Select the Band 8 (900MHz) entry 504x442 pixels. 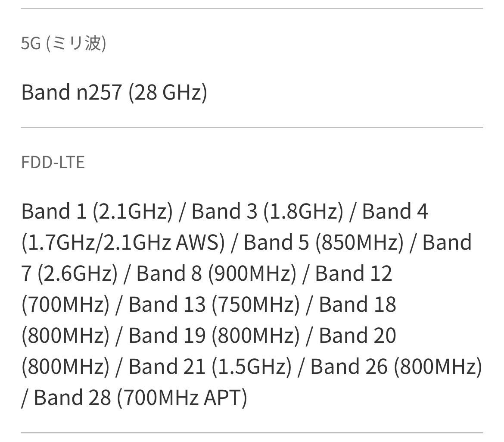[216, 273]
